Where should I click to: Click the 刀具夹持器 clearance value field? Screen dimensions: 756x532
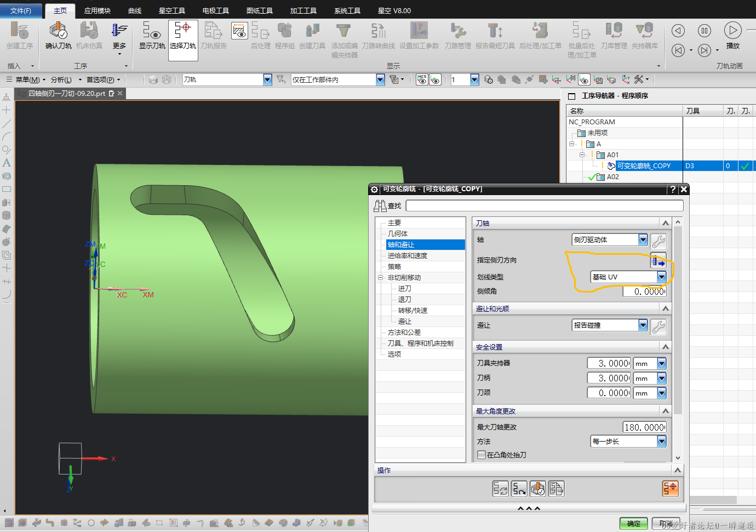point(609,363)
